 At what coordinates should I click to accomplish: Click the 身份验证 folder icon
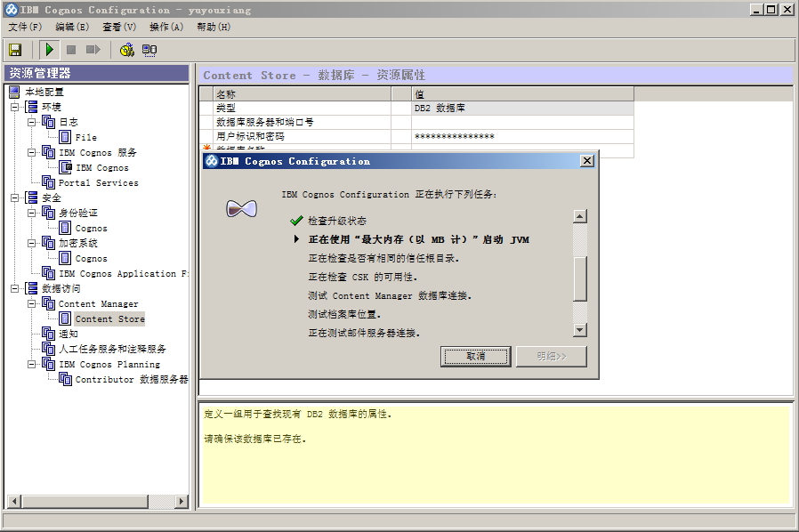point(48,213)
